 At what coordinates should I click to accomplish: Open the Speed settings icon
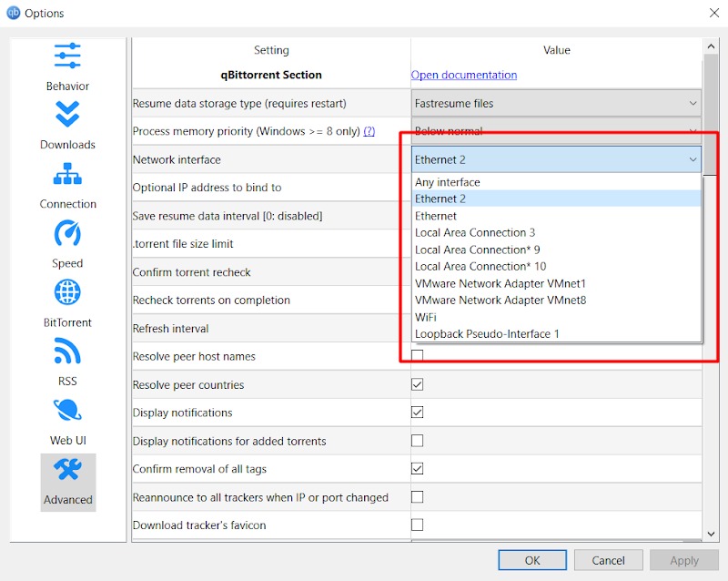67,233
